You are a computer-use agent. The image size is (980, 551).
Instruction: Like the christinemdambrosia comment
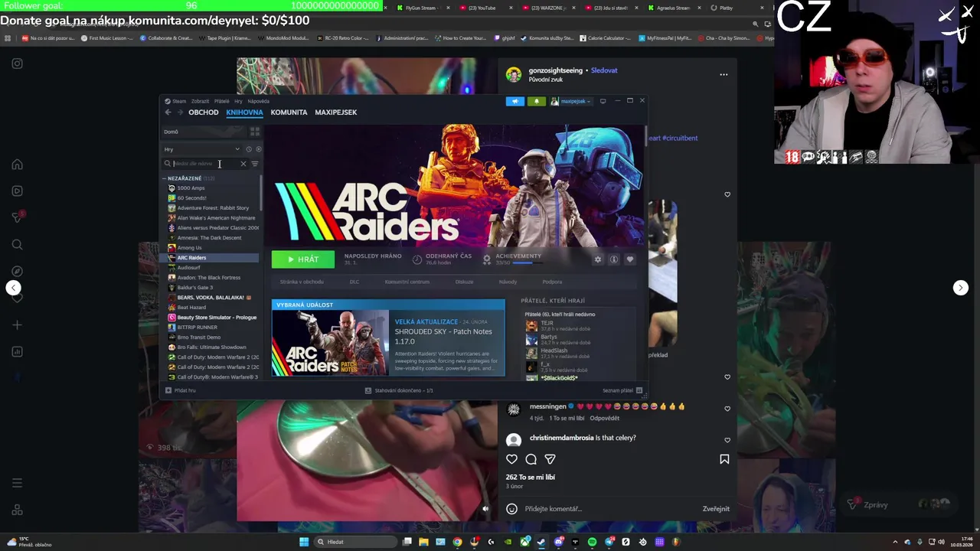point(727,440)
